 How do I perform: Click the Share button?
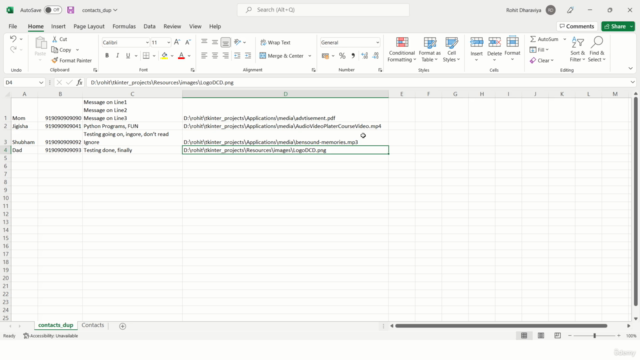615,26
